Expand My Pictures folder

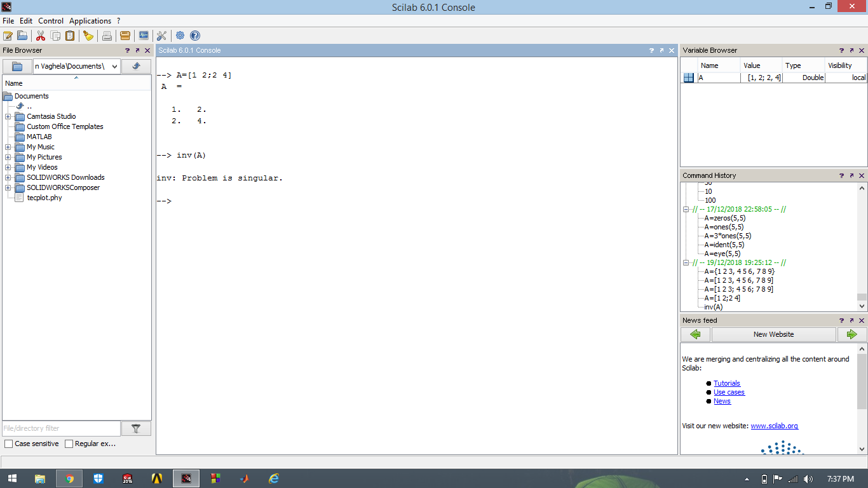[8, 157]
